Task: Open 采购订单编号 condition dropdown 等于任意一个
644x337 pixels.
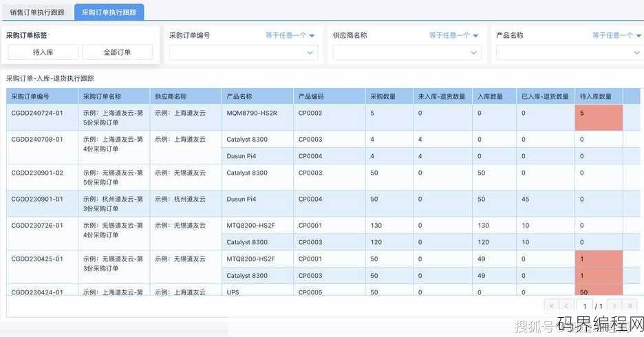Action: pyautogui.click(x=290, y=35)
